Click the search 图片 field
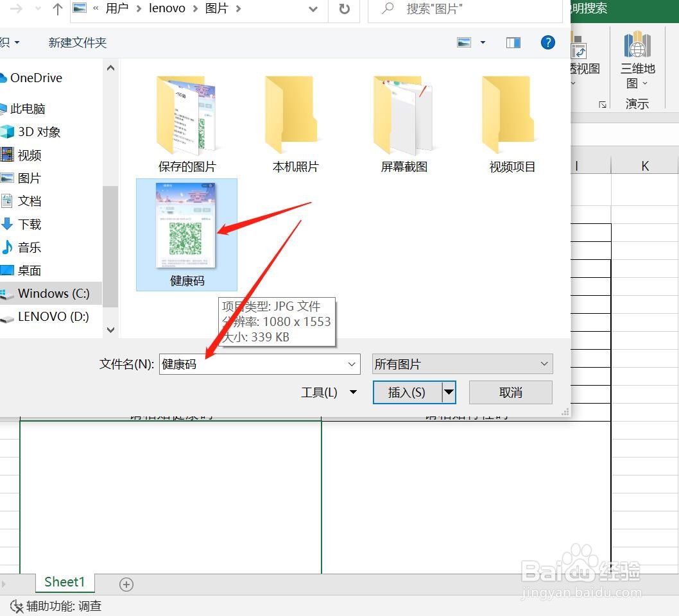Image resolution: width=679 pixels, height=616 pixels. click(465, 9)
